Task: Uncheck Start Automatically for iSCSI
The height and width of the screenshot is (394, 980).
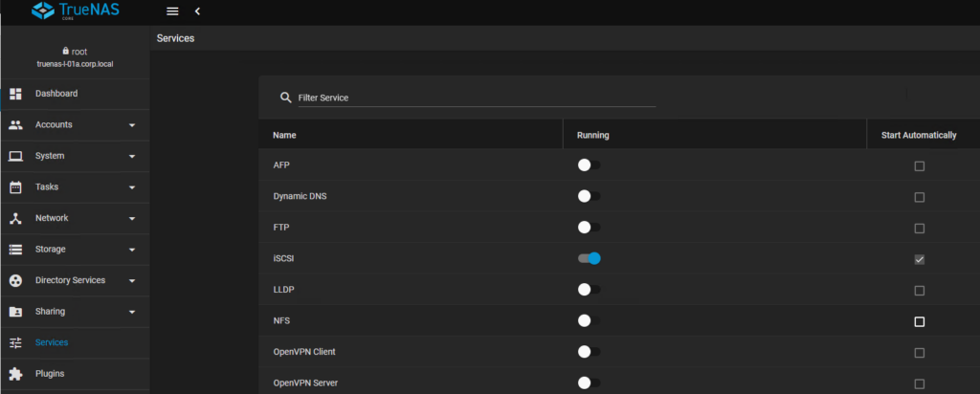Action: tap(920, 259)
